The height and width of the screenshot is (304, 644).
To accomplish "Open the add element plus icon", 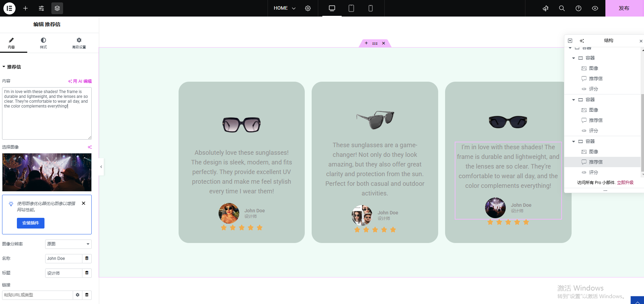I will tap(26, 8).
